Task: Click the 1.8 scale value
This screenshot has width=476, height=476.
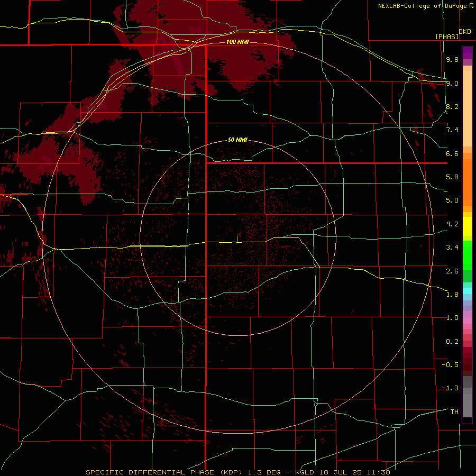Action: [452, 295]
